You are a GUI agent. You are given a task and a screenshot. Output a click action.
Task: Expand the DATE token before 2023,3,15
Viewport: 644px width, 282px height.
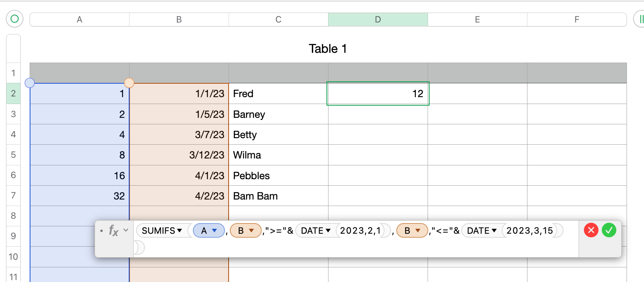[x=494, y=231]
